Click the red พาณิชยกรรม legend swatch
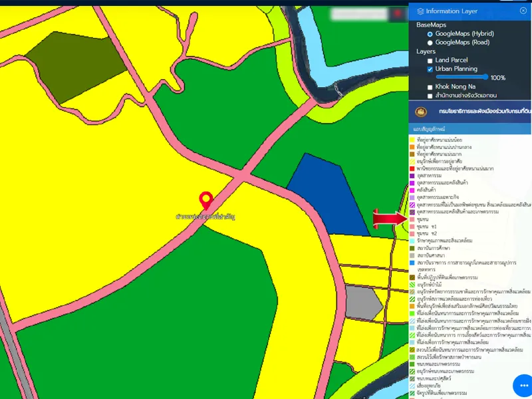 coord(412,169)
